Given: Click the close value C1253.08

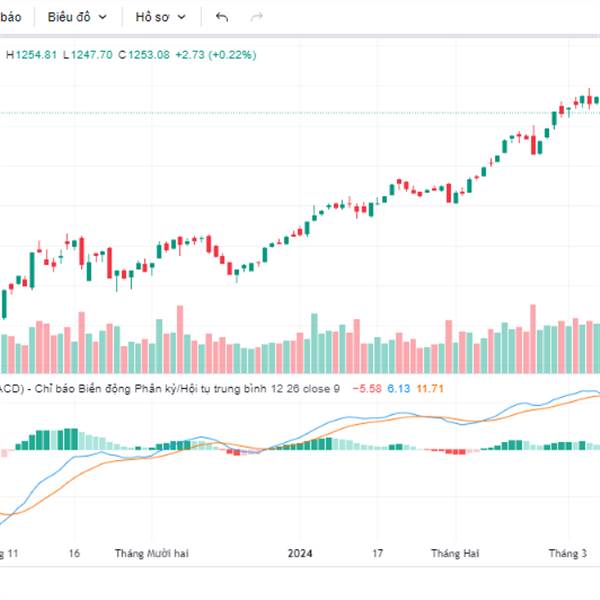Looking at the screenshot, I should [144, 55].
